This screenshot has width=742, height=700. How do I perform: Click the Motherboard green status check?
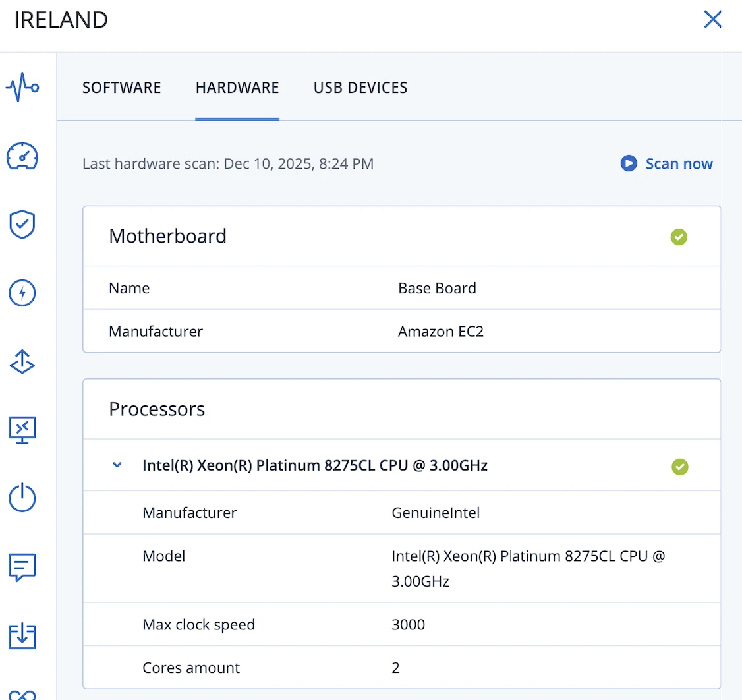pos(679,237)
